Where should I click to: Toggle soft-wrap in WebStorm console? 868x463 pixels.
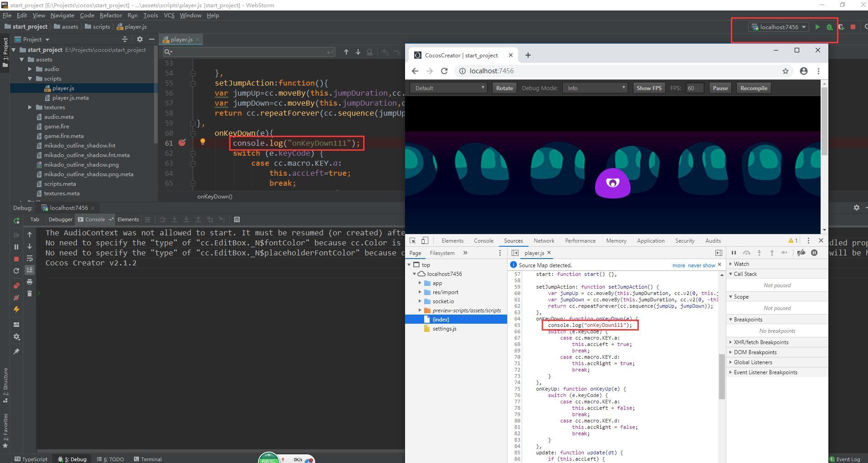30,258
